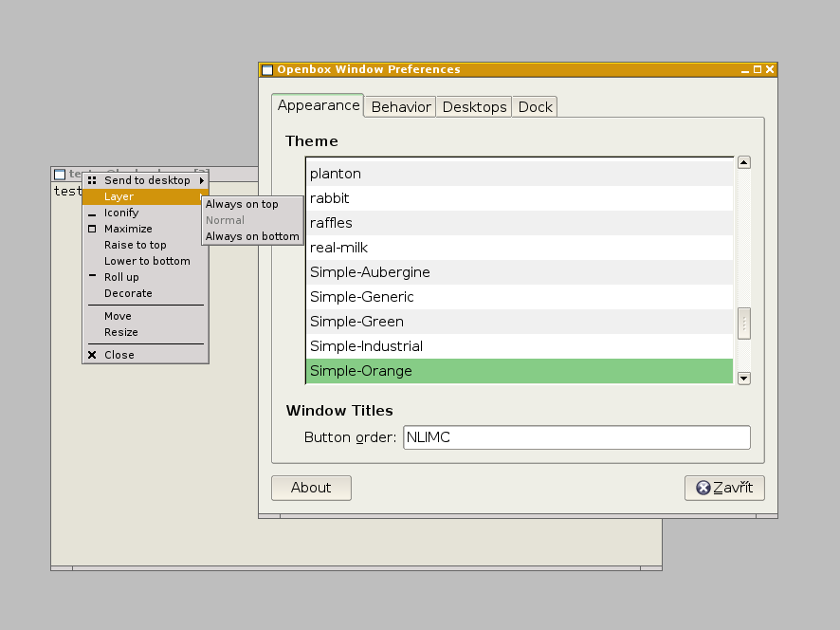The image size is (840, 630).
Task: Switch to the Appearance tab
Action: [319, 105]
